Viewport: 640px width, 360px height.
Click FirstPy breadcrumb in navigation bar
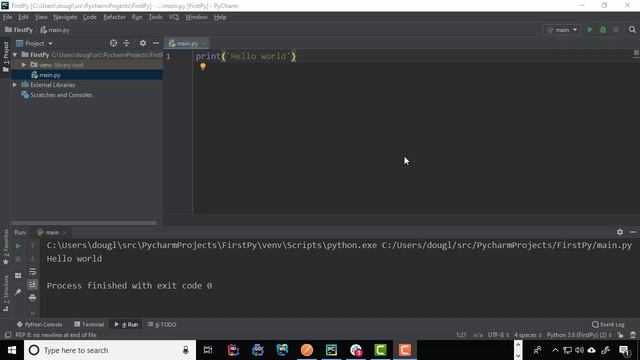[19, 30]
